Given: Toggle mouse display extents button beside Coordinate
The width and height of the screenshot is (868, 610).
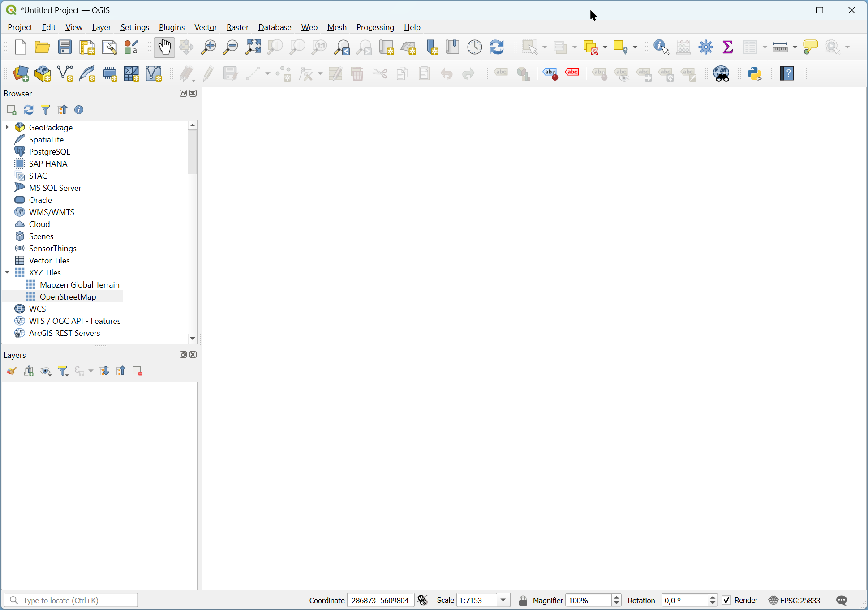Looking at the screenshot, I should pos(423,600).
